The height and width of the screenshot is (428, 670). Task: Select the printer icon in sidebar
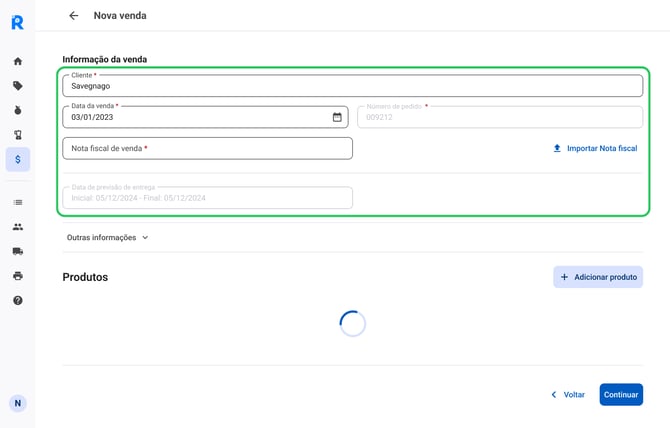point(18,276)
